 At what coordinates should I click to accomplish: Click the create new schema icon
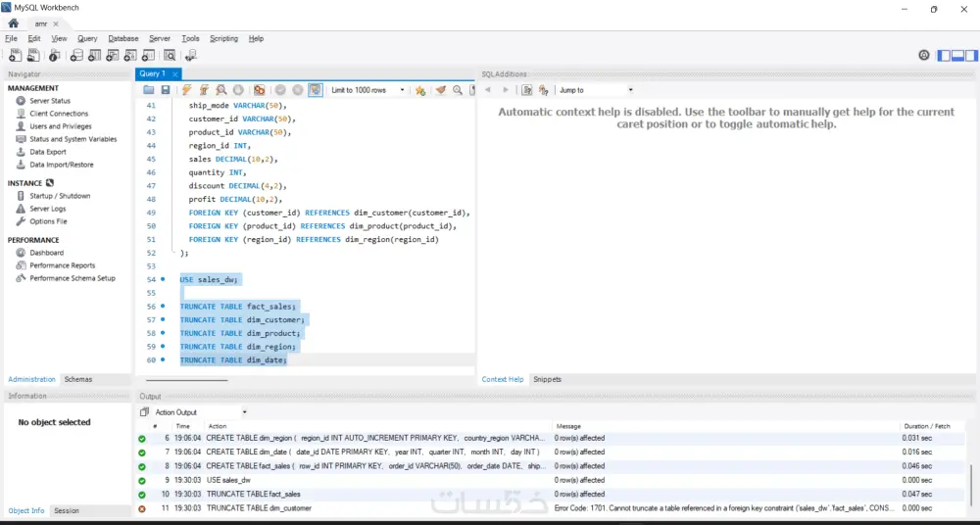pyautogui.click(x=76, y=56)
